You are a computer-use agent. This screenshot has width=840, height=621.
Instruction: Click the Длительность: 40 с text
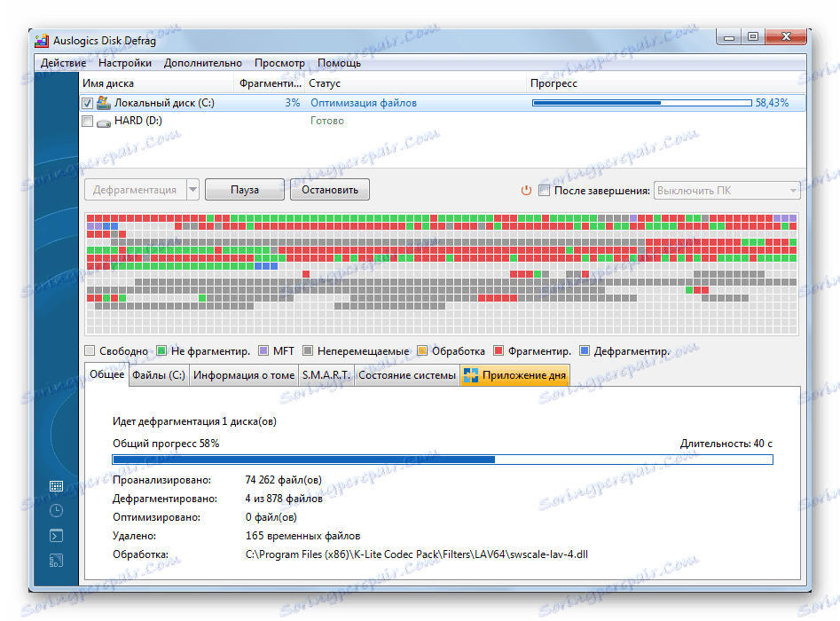[x=726, y=444]
